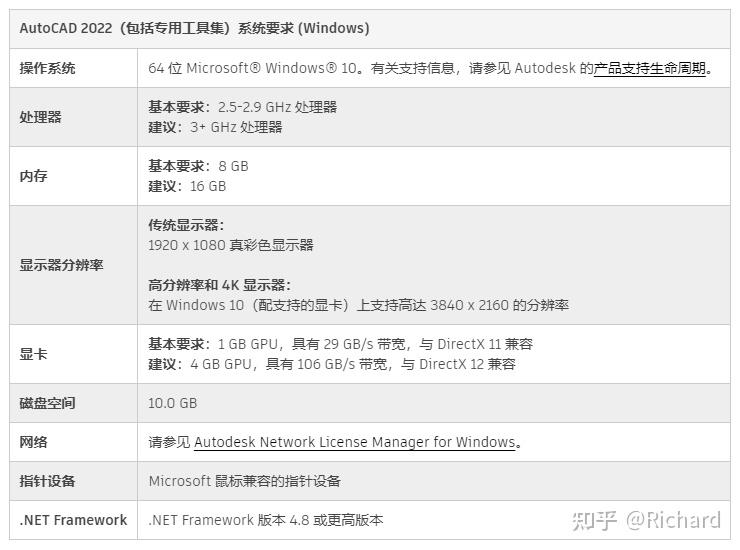Click the 1 GB GPU basic requirement line
740x550 pixels.
click(x=341, y=344)
